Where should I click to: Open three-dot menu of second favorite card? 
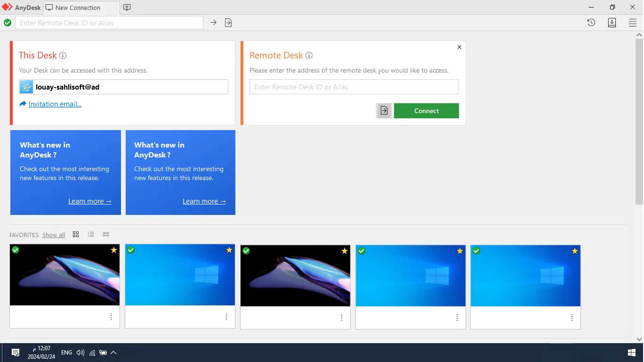(226, 317)
